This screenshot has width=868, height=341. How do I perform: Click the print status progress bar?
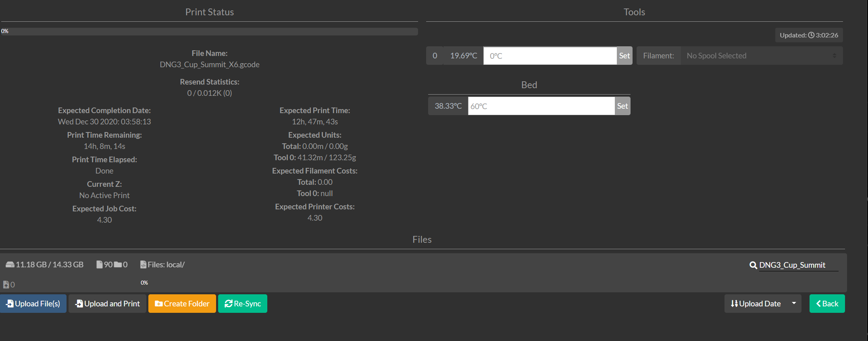pyautogui.click(x=209, y=31)
